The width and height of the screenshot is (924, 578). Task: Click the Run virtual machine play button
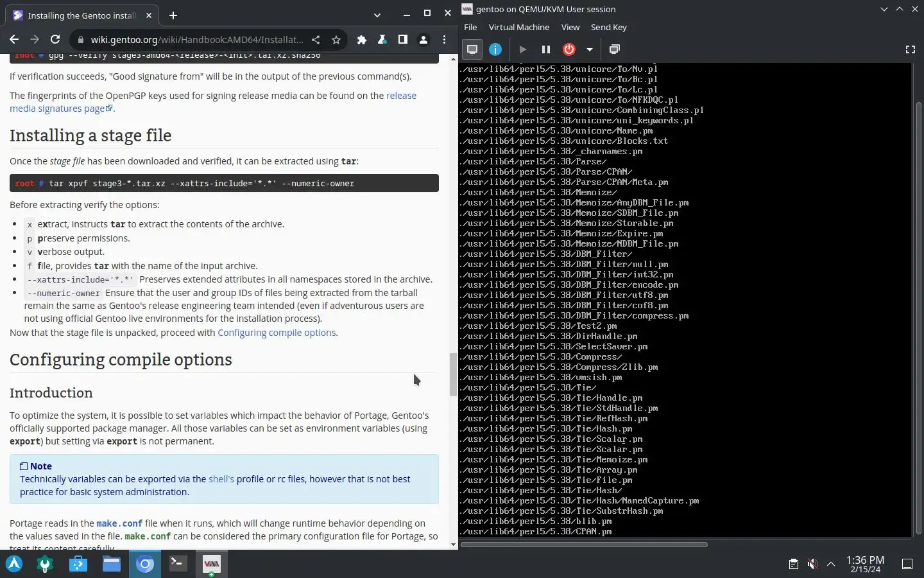pos(523,49)
